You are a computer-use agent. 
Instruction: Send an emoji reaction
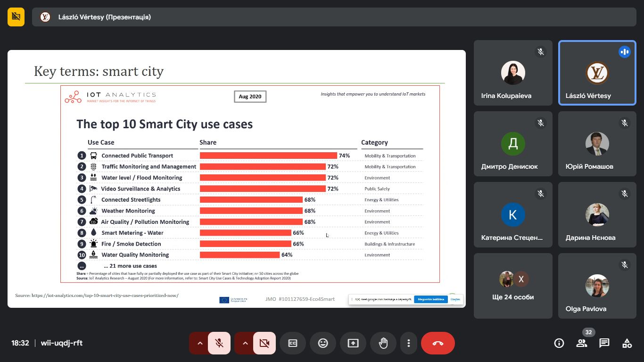click(323, 343)
